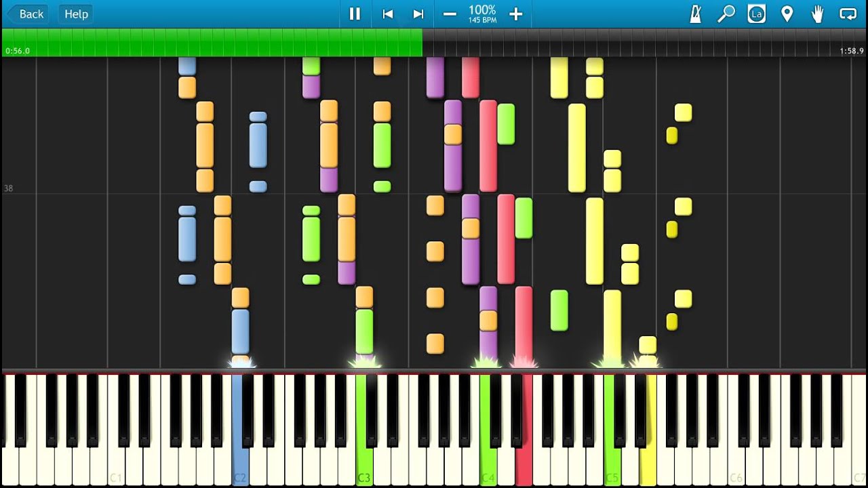Play the green highlighted C5 key
This screenshot has height=488, width=868.
click(x=612, y=468)
